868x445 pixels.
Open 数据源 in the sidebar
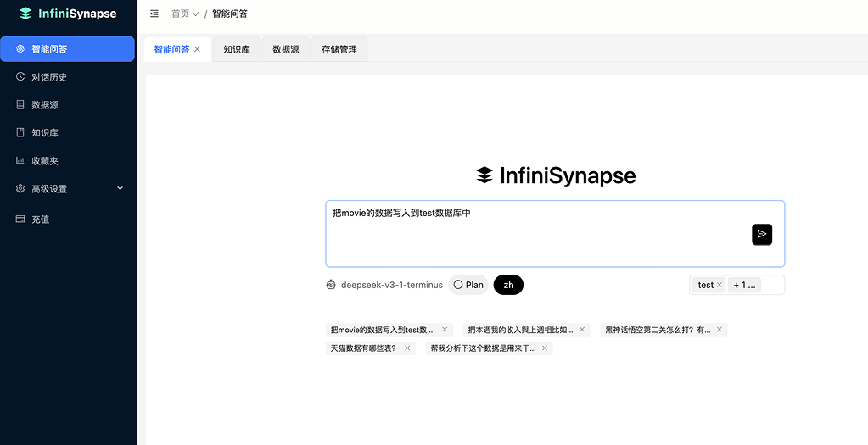pyautogui.click(x=67, y=104)
